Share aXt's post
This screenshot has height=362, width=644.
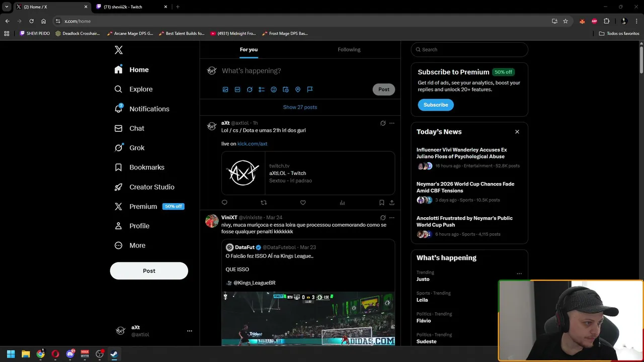pyautogui.click(x=391, y=203)
